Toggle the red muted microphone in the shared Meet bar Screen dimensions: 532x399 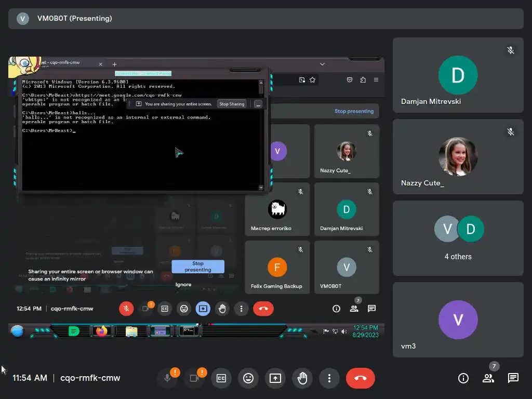(x=126, y=309)
